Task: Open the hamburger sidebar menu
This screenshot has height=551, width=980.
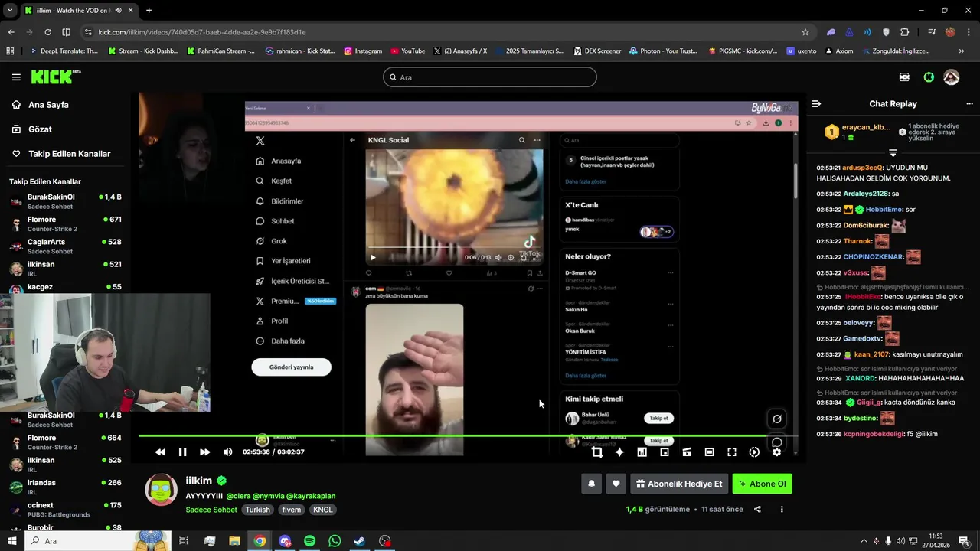Action: pos(16,77)
